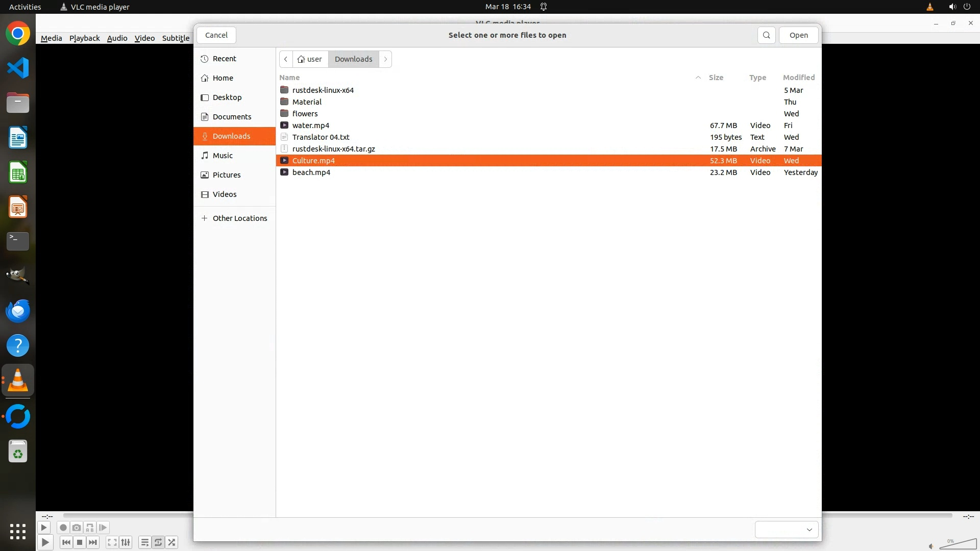
Task: Click the search icon in file dialog
Action: (x=766, y=35)
